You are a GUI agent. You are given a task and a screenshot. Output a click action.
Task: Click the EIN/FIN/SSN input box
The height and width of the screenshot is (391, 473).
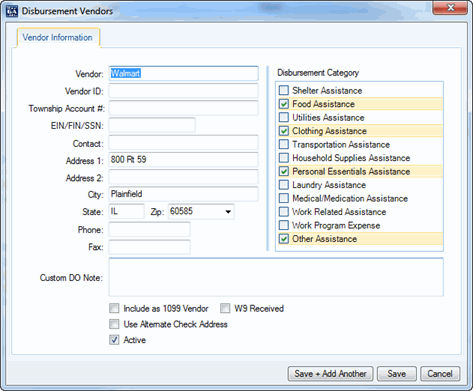tap(152, 125)
